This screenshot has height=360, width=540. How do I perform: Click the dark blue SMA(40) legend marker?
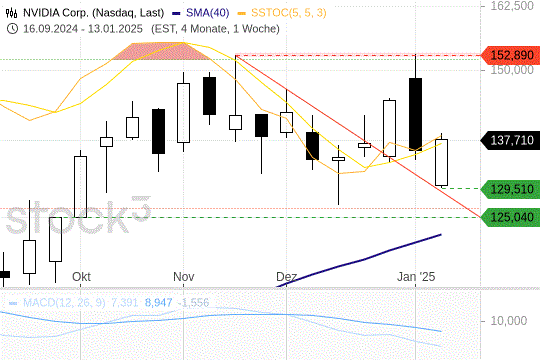176,13
